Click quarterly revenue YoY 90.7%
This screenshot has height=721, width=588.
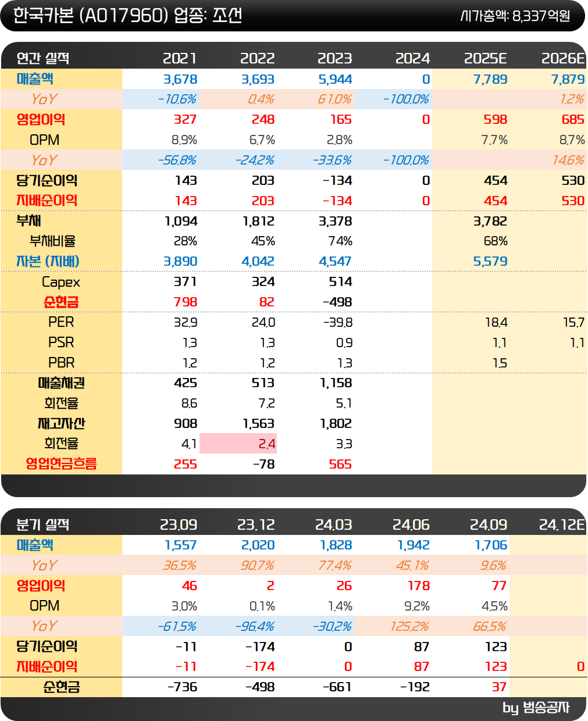(256, 565)
